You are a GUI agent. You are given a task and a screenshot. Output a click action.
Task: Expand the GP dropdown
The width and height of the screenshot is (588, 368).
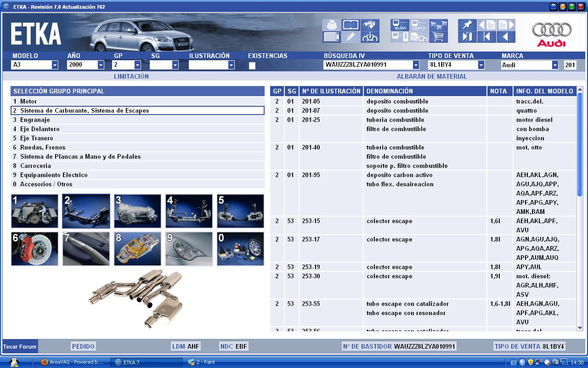coord(137,65)
